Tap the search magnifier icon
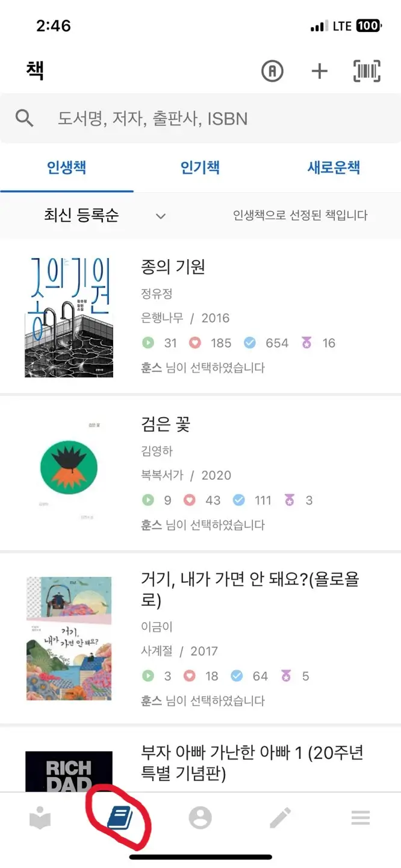The height and width of the screenshot is (868, 401). [x=25, y=118]
